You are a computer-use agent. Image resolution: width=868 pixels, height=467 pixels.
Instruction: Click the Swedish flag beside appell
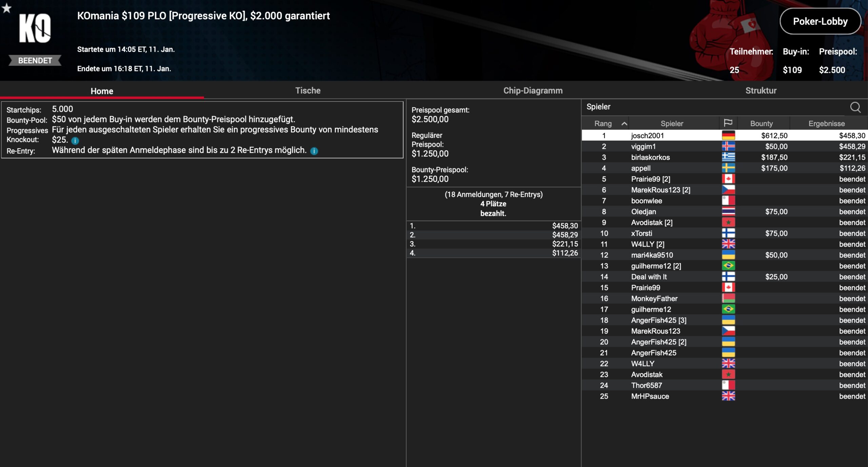(x=728, y=168)
